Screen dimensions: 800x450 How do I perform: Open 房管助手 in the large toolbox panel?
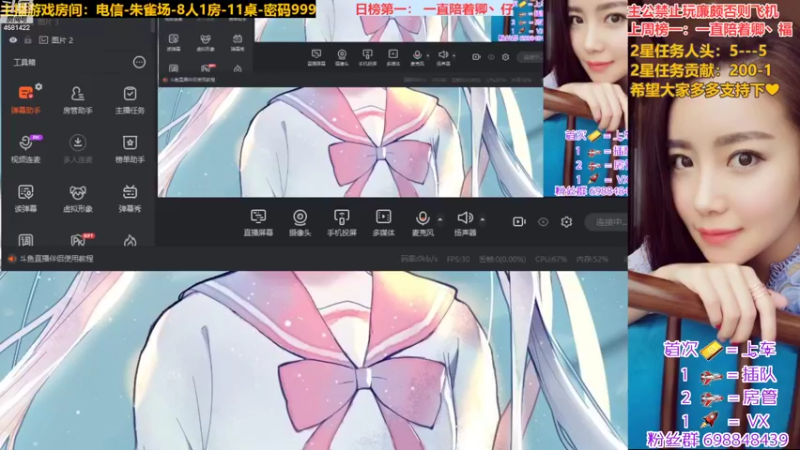78,100
